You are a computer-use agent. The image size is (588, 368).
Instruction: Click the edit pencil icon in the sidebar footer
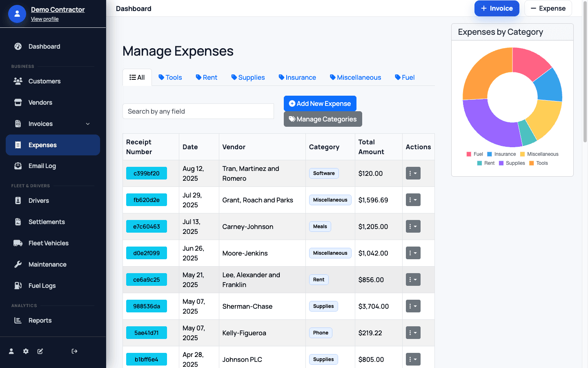(x=40, y=351)
